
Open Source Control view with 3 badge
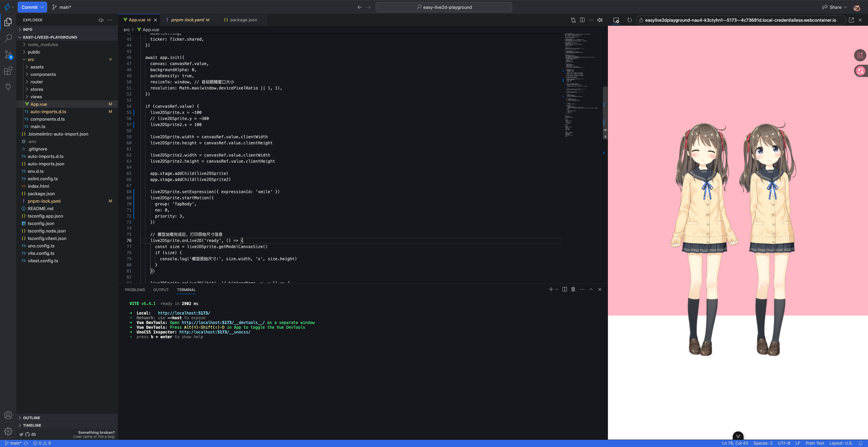(8, 55)
